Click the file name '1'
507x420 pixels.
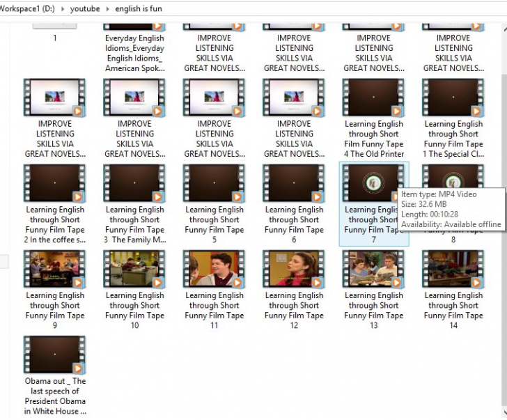(x=54, y=38)
